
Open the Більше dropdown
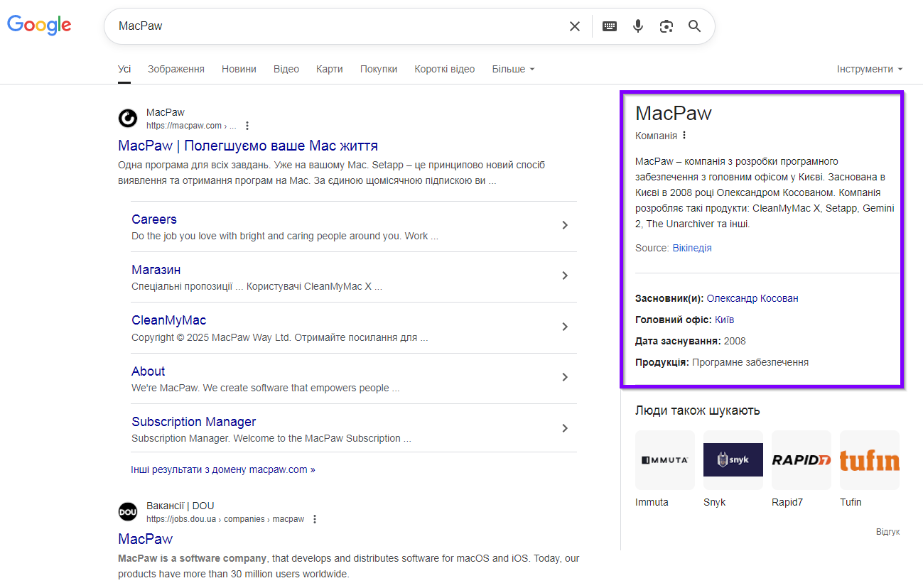coord(513,69)
